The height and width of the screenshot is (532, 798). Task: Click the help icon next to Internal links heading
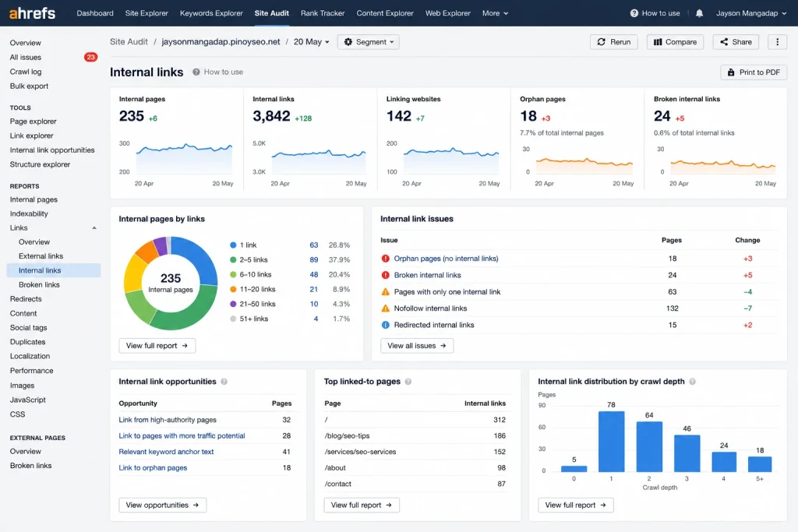196,72
